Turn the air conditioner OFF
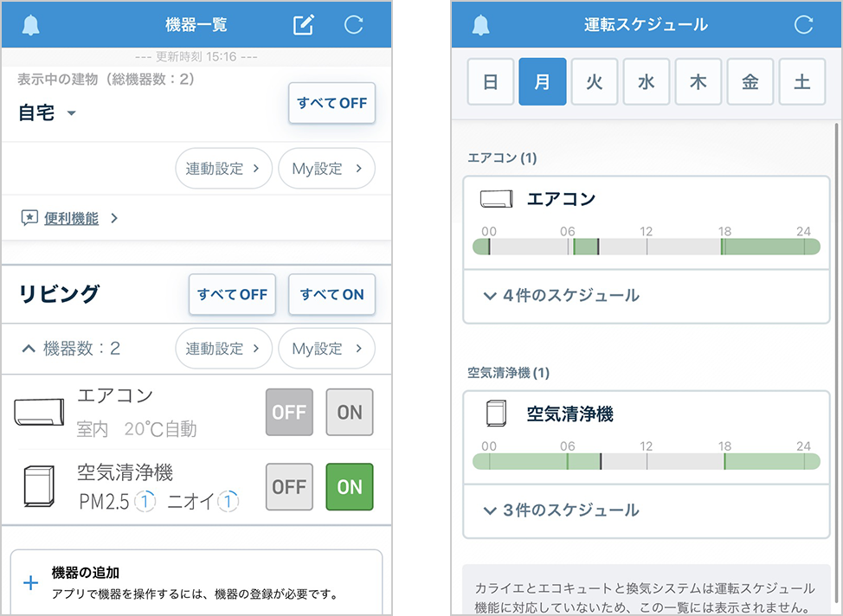Viewport: 843px width, 616px height. [x=289, y=412]
